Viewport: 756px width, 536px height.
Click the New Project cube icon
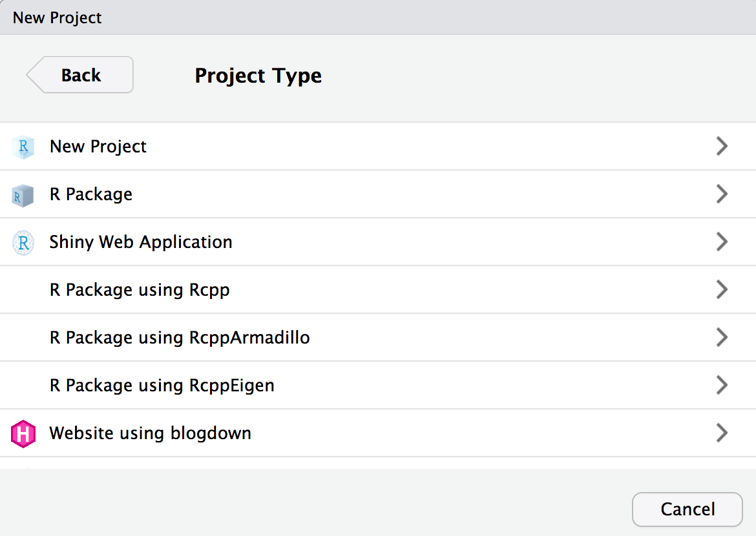tap(23, 147)
